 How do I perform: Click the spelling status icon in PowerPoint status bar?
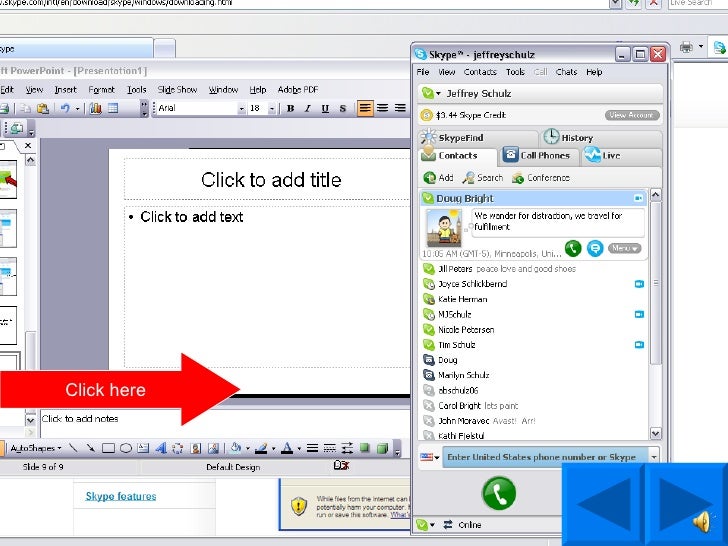(x=341, y=465)
